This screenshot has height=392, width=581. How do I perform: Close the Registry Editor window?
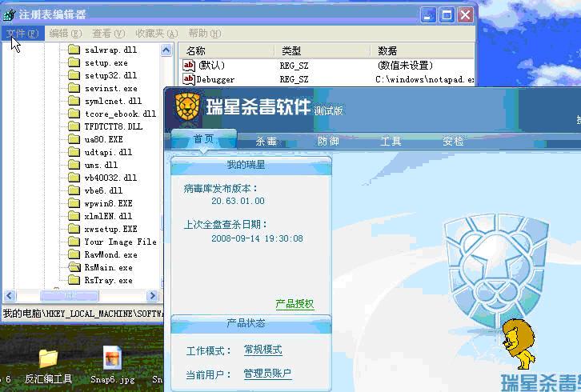click(x=465, y=15)
